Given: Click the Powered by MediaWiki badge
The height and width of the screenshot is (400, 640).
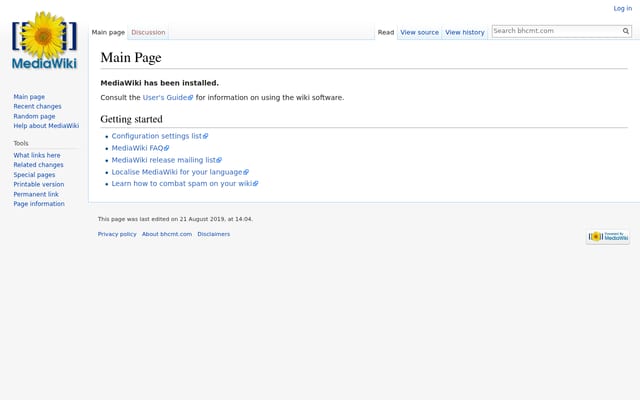Looking at the screenshot, I should (x=608, y=237).
